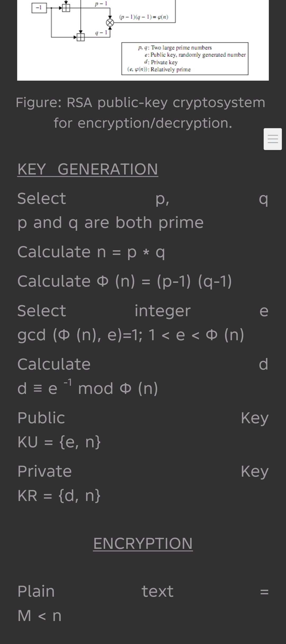The width and height of the screenshot is (286, 644).
Task: Click the upper adder box in the diagram
Action: (66, 8)
